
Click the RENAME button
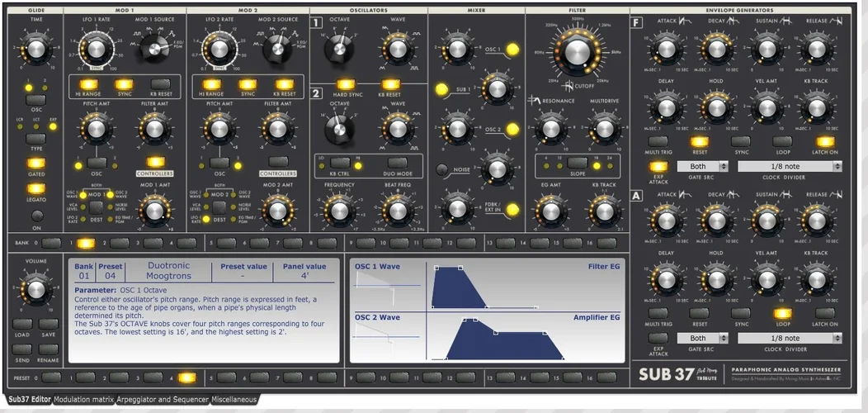(x=49, y=349)
